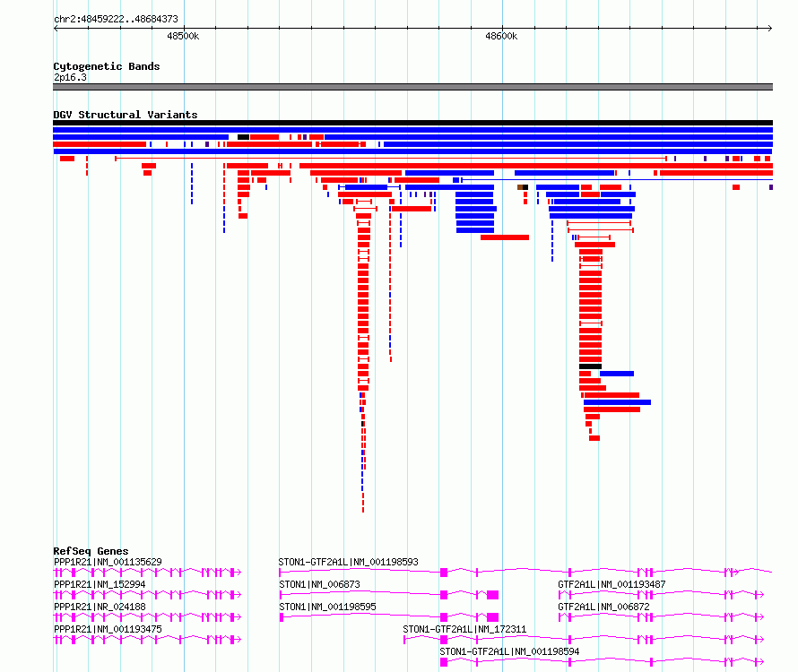Click the large exon block of STON1|NM_001198595
This screenshot has width=798, height=672.
[x=492, y=617]
